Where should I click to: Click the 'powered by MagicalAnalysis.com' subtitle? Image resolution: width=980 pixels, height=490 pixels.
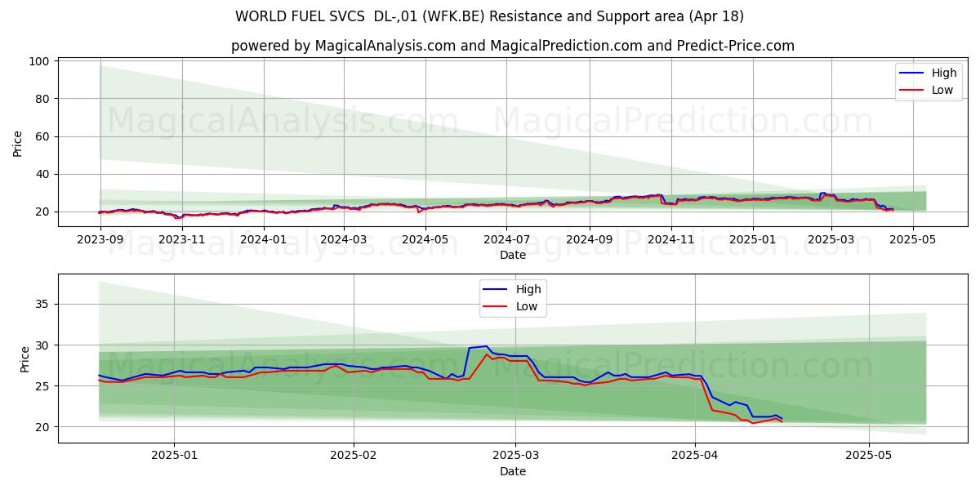click(512, 46)
